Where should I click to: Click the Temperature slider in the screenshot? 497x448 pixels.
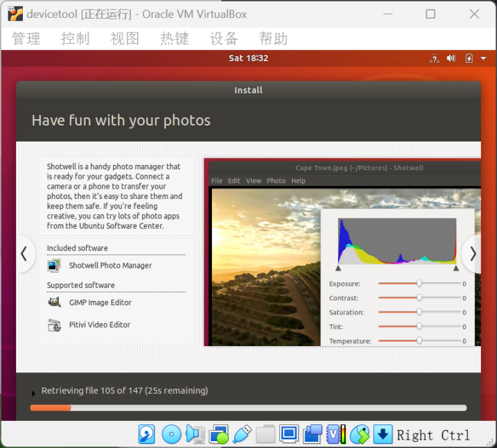(x=419, y=341)
